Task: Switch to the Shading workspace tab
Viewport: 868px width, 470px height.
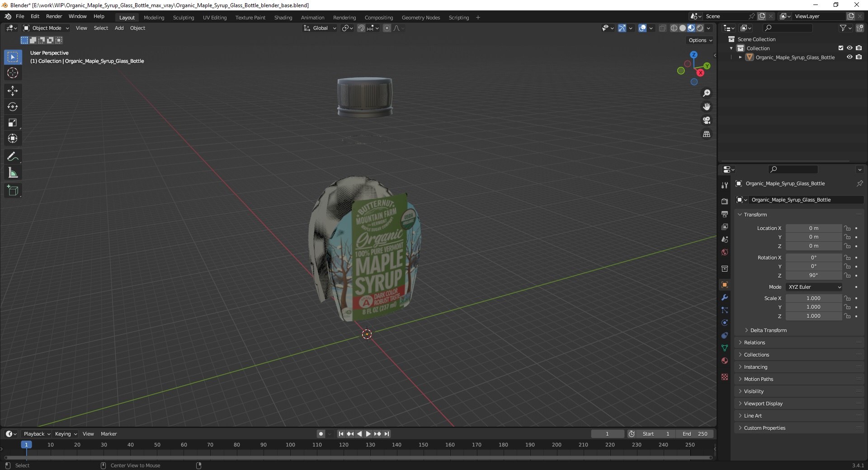Action: click(x=283, y=18)
